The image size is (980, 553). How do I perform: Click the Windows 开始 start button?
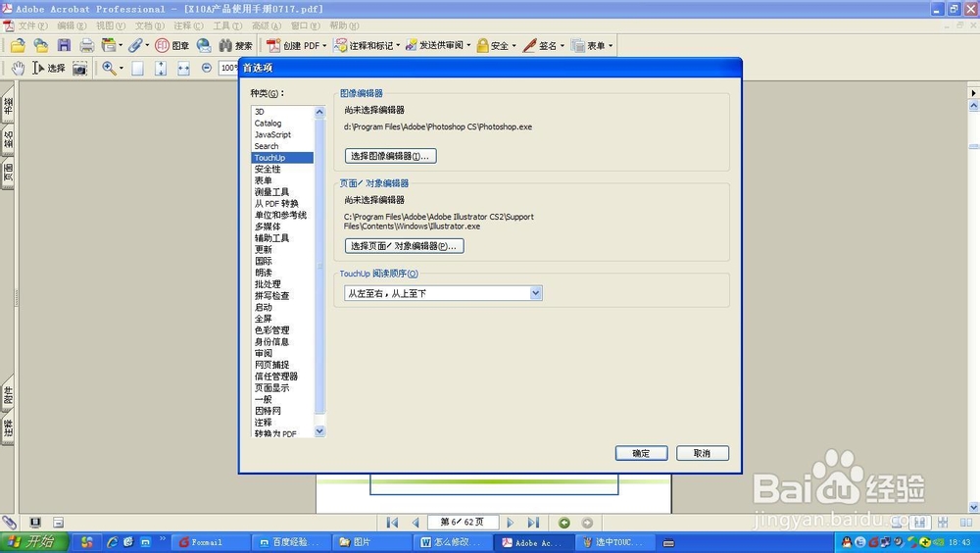click(32, 542)
